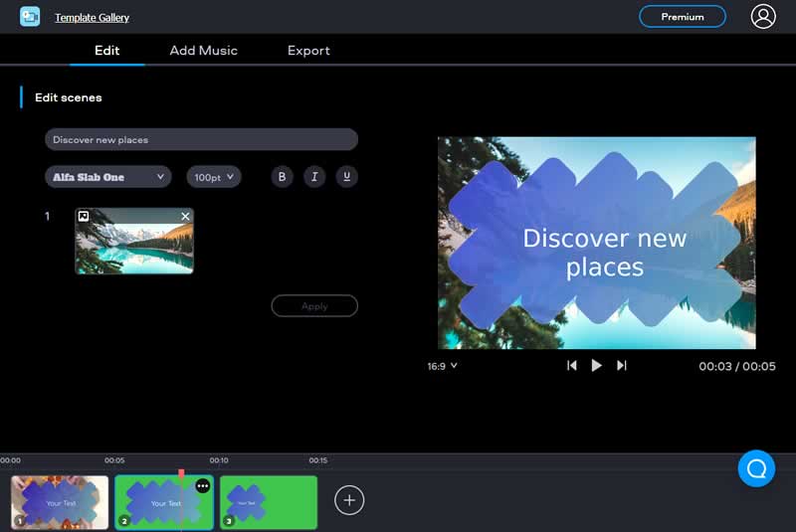796x532 pixels.
Task: Add a new scene to timeline
Action: 349,500
